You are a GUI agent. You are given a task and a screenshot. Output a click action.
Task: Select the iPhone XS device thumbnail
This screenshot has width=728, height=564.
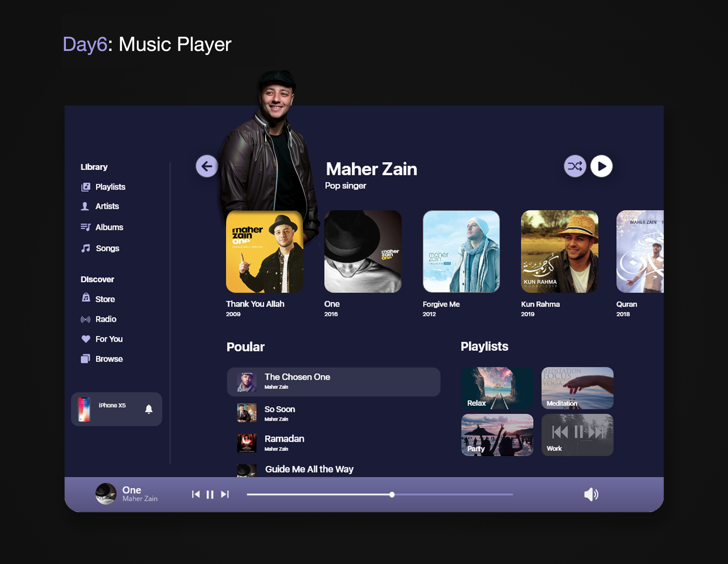point(84,409)
